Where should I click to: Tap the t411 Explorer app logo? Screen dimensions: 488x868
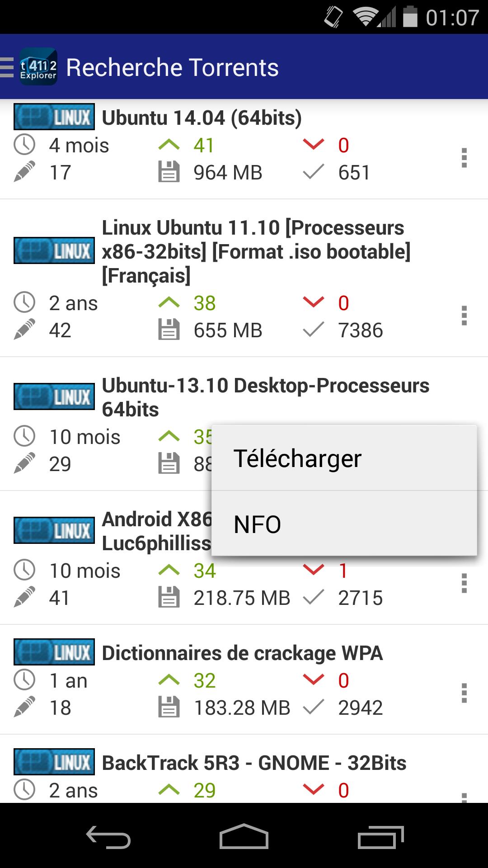click(x=38, y=67)
